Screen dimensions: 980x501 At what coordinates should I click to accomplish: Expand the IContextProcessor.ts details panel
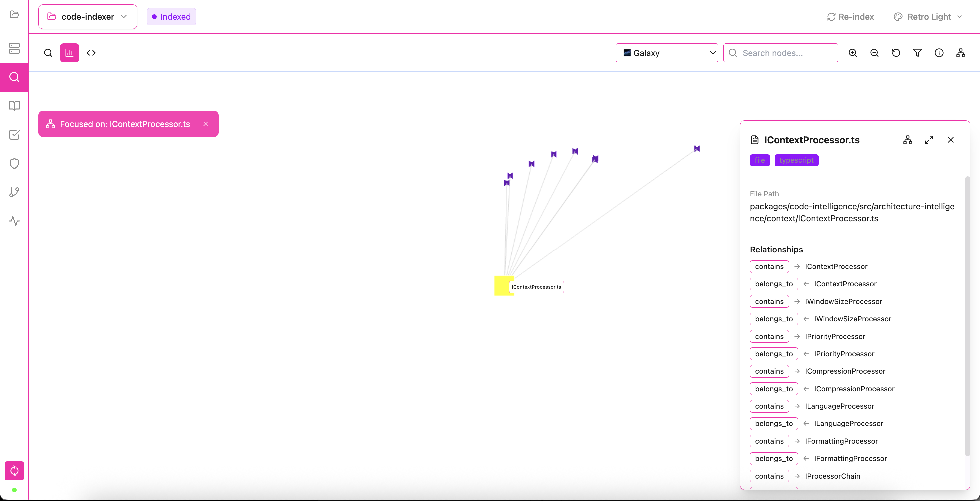pos(929,140)
